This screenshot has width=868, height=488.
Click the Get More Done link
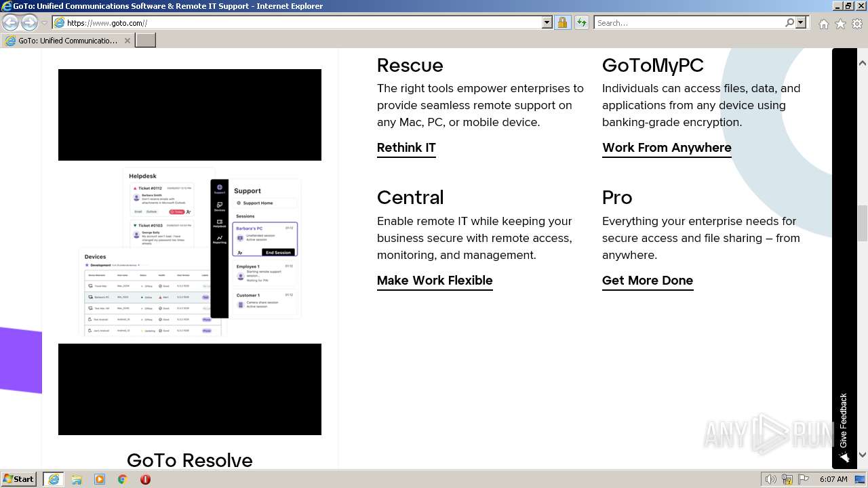click(648, 281)
